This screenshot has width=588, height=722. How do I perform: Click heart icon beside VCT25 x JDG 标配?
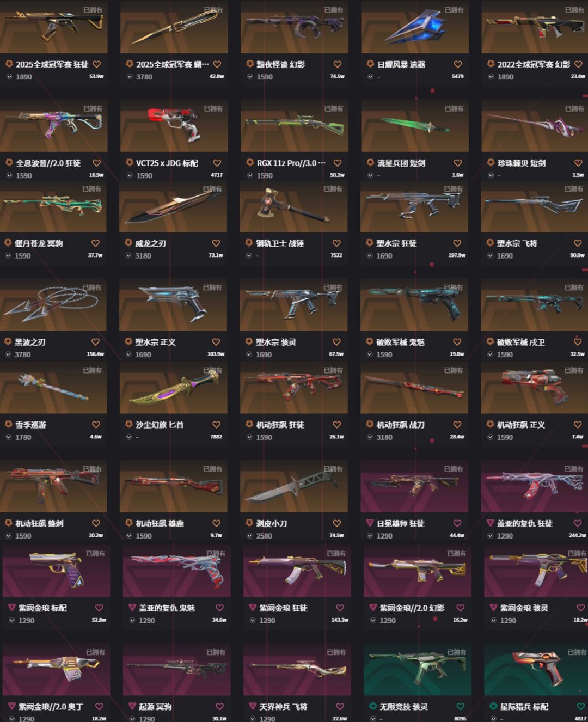[x=217, y=163]
